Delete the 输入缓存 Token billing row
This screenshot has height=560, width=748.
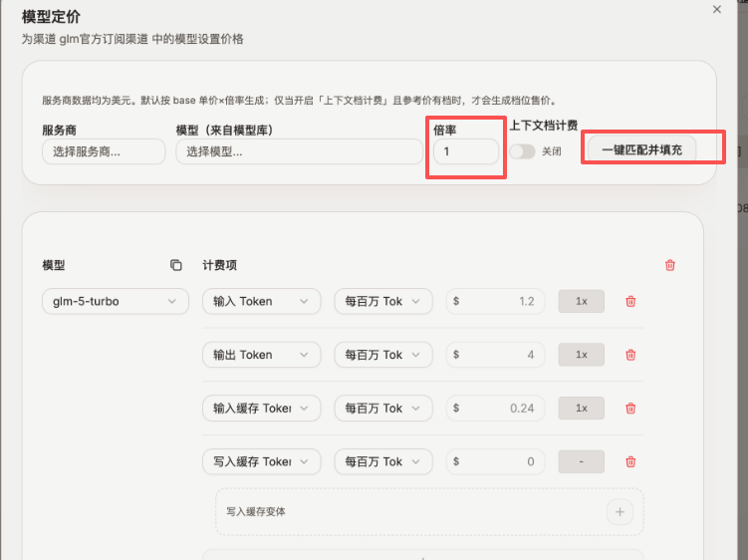point(630,409)
